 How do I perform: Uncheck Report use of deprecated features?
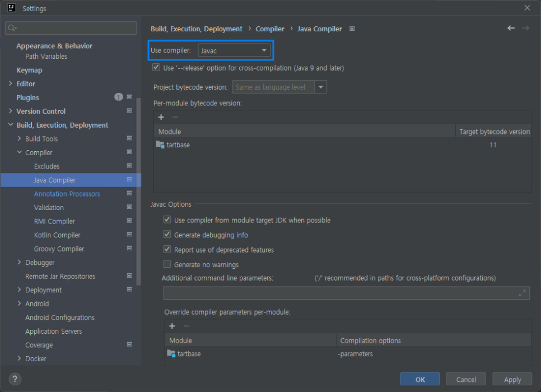tap(167, 250)
